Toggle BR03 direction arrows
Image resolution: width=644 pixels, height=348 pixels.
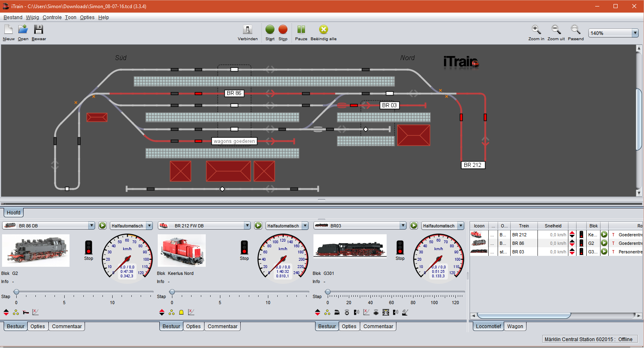point(318,312)
